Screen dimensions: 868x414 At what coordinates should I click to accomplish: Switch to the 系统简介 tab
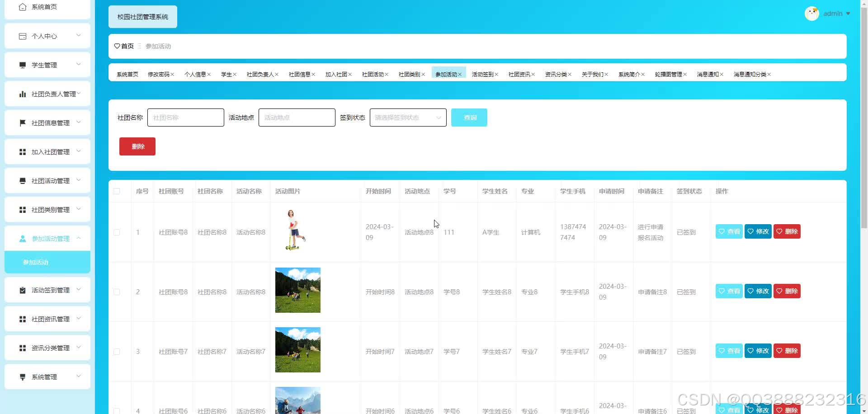629,75
